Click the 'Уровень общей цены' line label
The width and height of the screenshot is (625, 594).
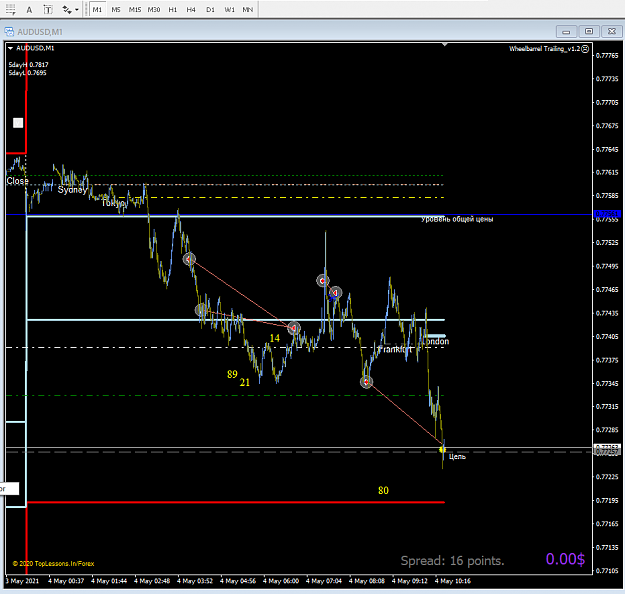(x=457, y=219)
